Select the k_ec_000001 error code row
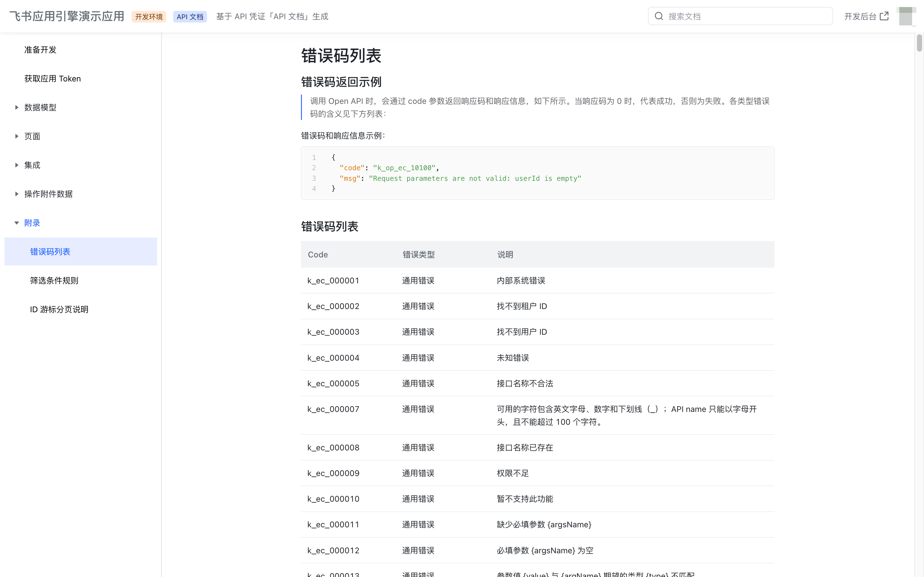Screen dimensions: 924x577 (333, 280)
